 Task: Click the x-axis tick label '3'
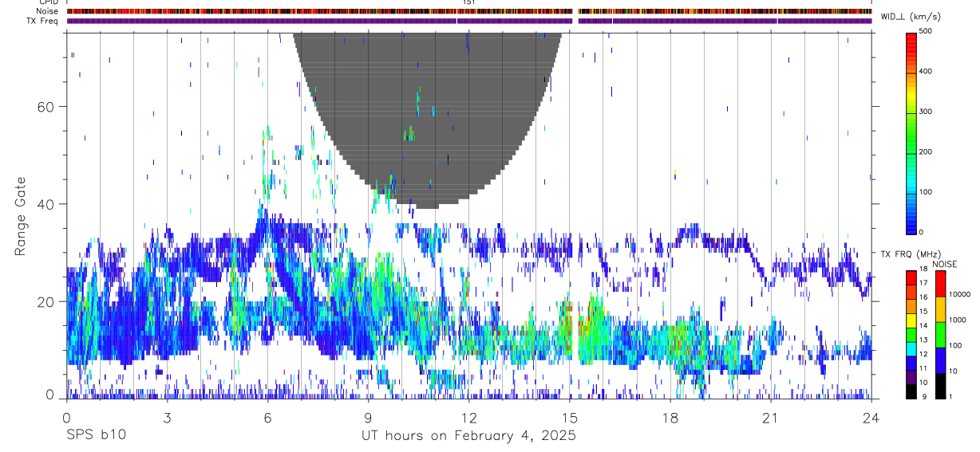click(x=167, y=417)
